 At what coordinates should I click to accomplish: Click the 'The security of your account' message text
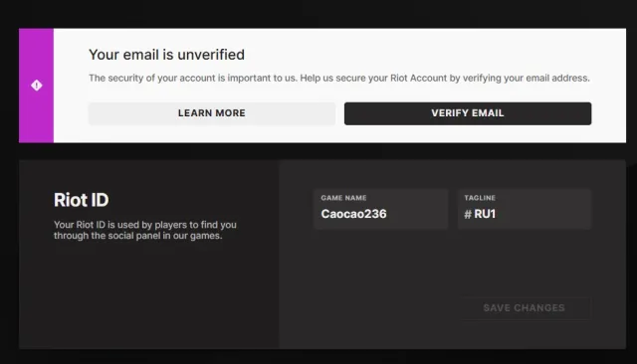(x=339, y=78)
